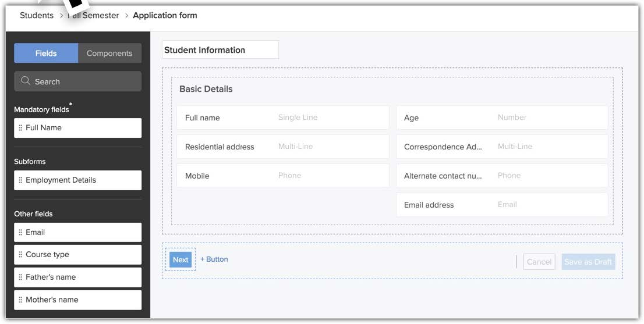The image size is (644, 324).
Task: Select the Age number field
Action: (x=501, y=118)
